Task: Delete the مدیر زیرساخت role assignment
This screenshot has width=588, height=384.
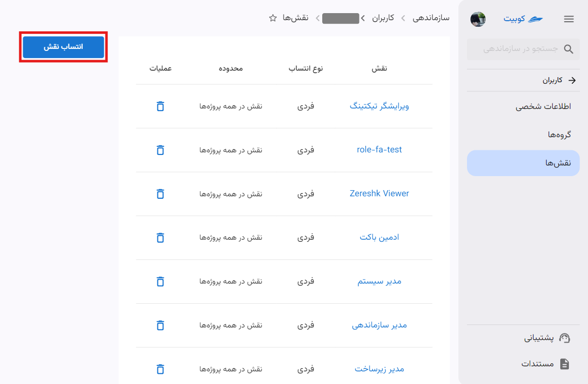Action: [160, 369]
